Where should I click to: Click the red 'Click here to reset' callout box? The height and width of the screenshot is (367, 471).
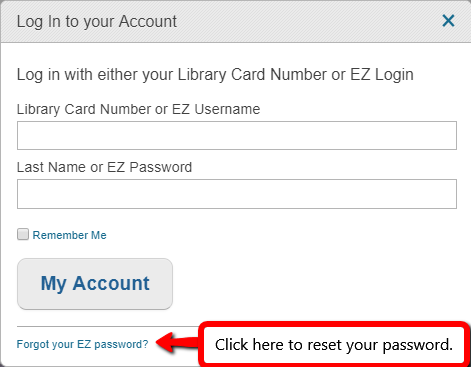point(334,344)
